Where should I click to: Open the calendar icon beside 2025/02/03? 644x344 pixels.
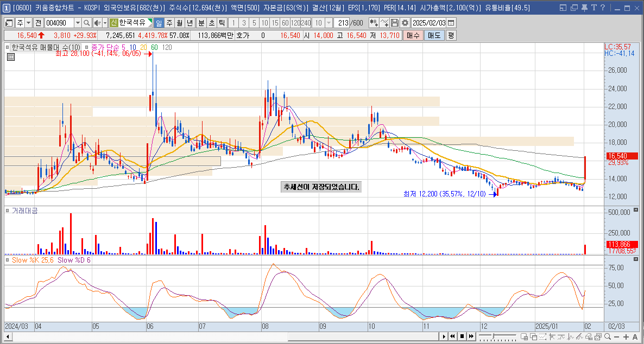(451, 23)
